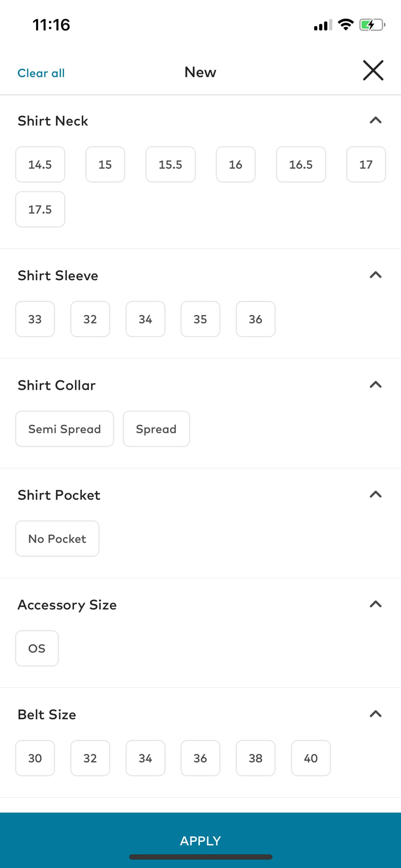Collapse the Shirt Pocket section chevron
The image size is (401, 868).
(375, 494)
